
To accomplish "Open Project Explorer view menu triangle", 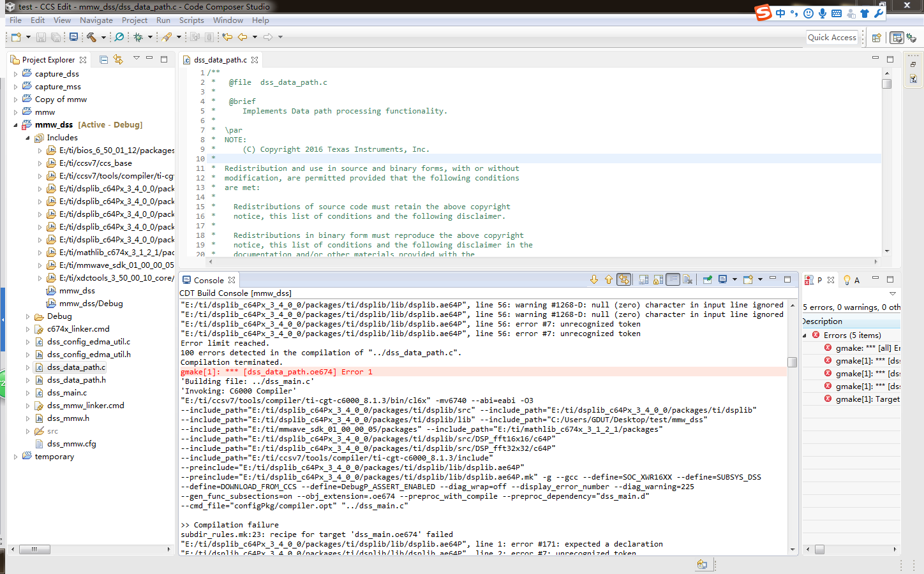I will tap(136, 58).
